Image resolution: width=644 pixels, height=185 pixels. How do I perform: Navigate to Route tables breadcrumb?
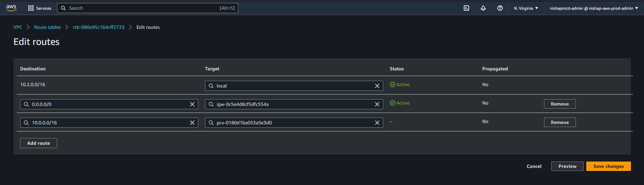point(47,27)
